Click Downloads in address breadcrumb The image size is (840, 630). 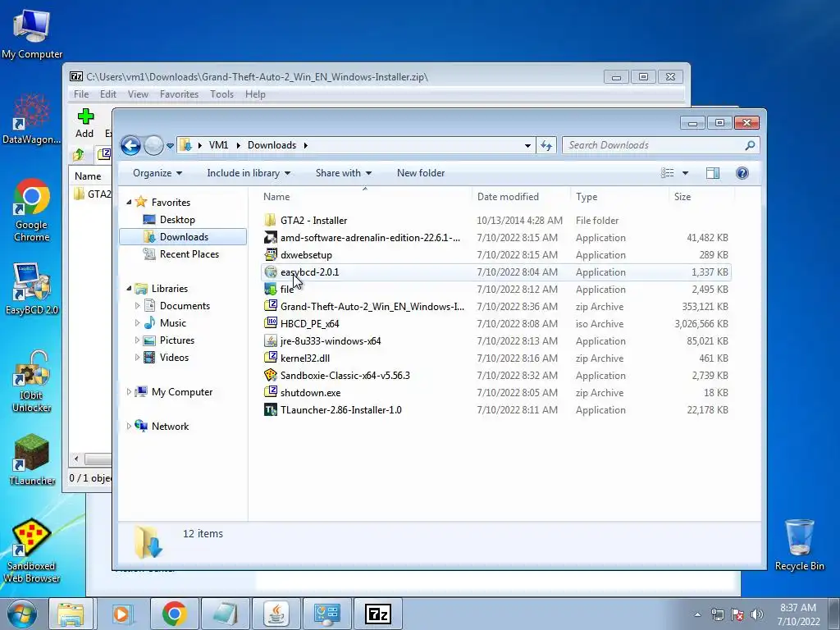(272, 145)
